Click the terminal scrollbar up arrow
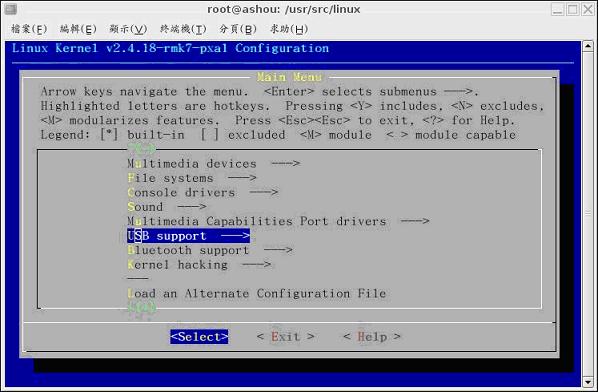 click(588, 47)
